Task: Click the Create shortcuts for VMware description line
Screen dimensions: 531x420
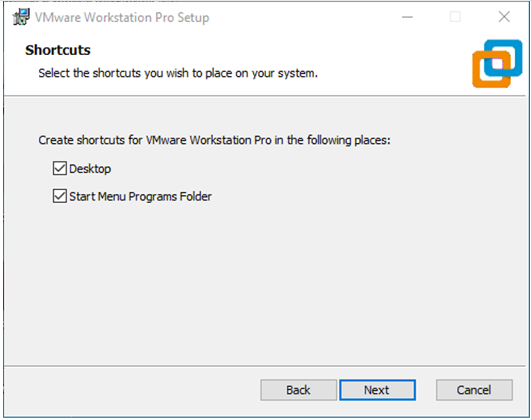Action: (x=214, y=140)
